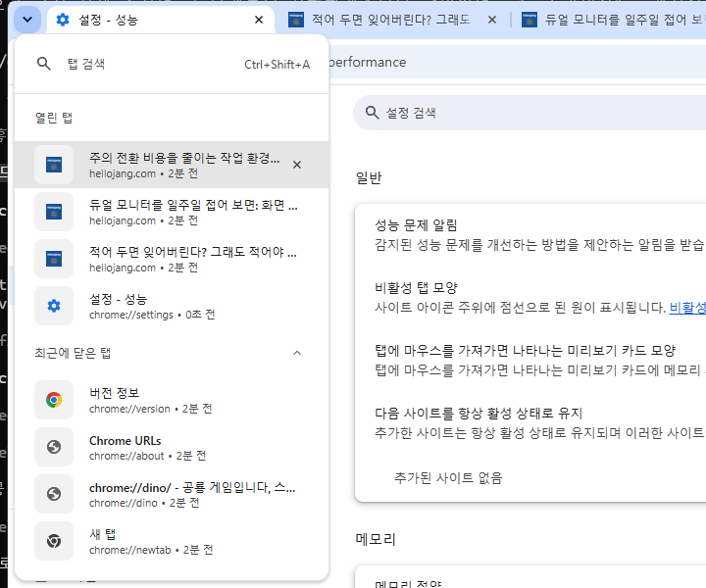The image size is (706, 588).
Task: Switch to the '듀얼 모니터를 일주일 접어' tab
Action: click(612, 20)
